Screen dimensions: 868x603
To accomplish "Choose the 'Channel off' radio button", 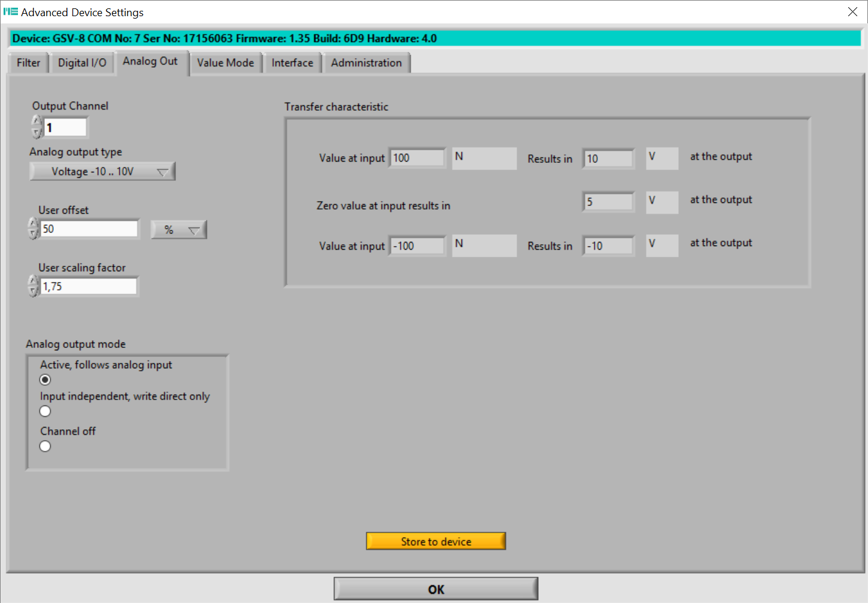I will 45,446.
